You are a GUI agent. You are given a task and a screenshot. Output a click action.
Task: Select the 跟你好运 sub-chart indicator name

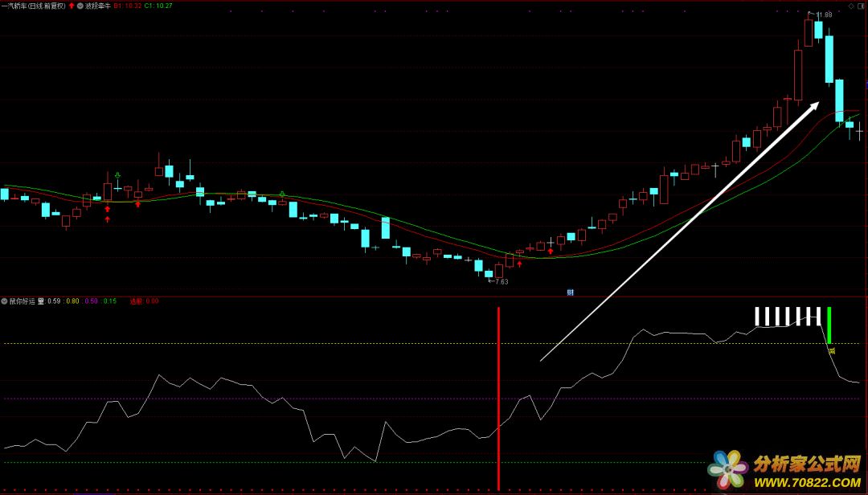point(23,301)
